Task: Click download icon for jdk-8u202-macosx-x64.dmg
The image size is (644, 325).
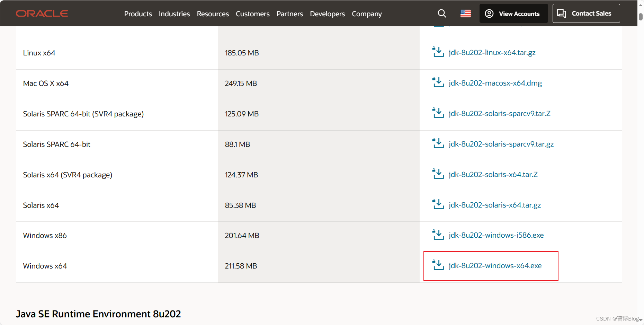Action: click(438, 82)
